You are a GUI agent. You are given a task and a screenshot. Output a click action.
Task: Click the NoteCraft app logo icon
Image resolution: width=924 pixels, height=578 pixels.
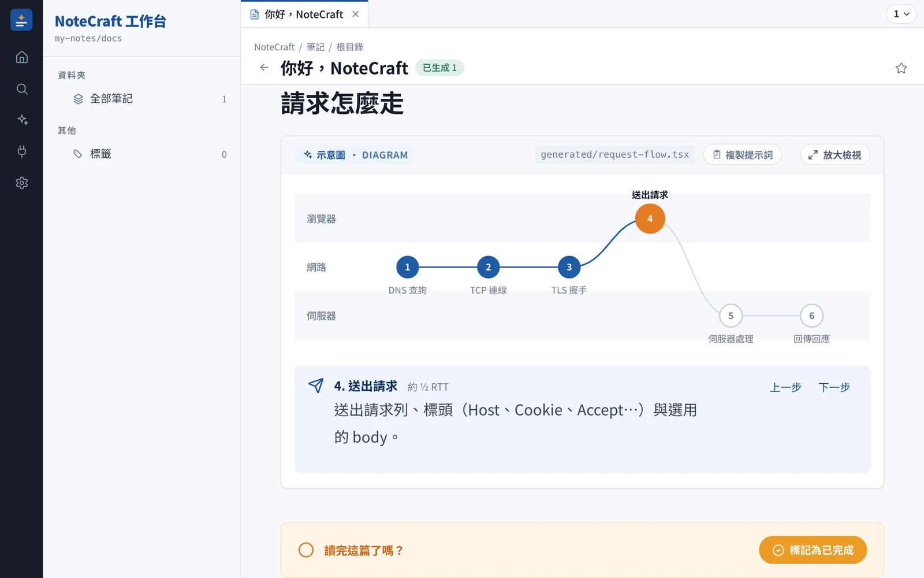coord(21,20)
